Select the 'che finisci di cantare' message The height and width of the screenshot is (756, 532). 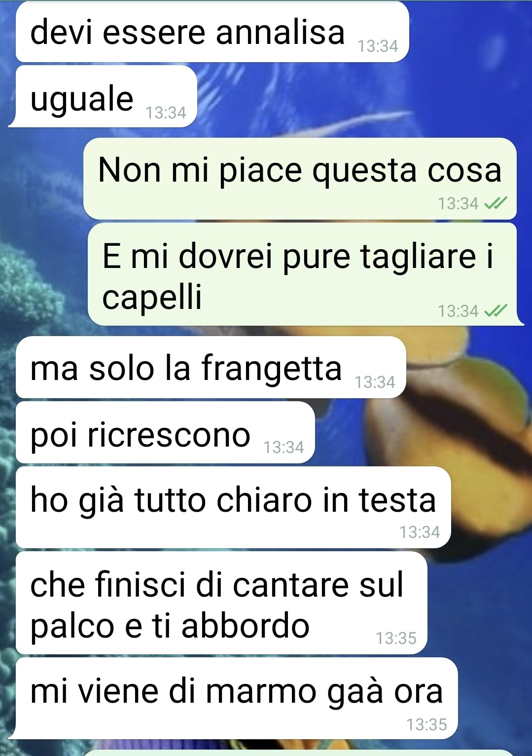pyautogui.click(x=221, y=603)
